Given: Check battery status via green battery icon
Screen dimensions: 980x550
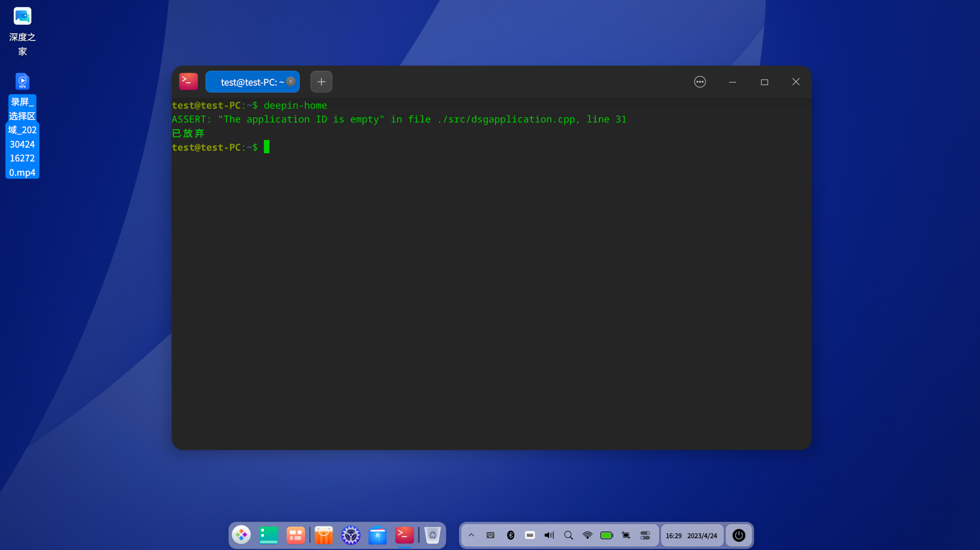Looking at the screenshot, I should coord(607,535).
